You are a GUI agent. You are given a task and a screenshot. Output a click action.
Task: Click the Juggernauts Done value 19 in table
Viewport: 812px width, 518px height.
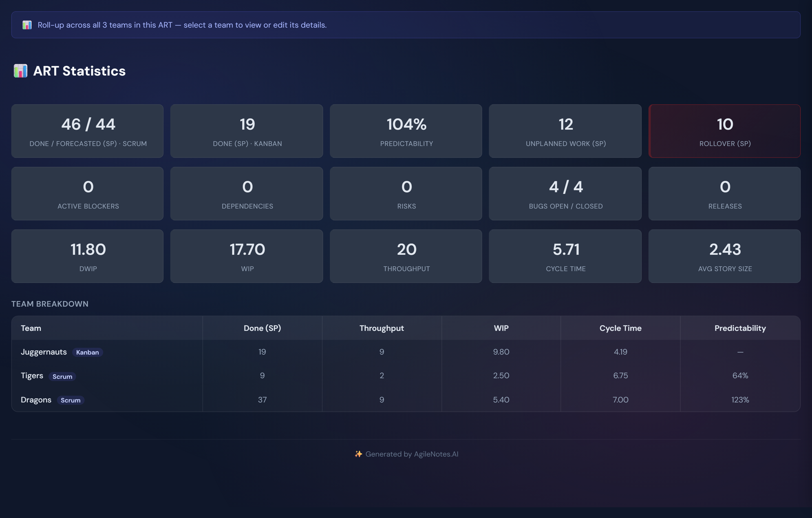[x=262, y=352]
